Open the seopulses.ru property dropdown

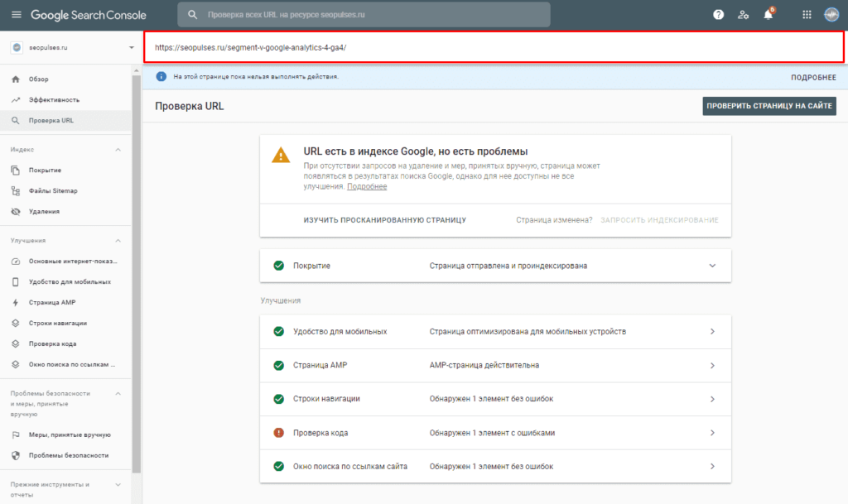point(71,47)
